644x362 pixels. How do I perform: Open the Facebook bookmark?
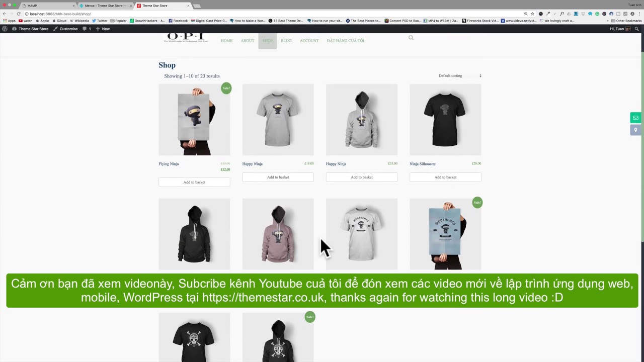point(178,21)
